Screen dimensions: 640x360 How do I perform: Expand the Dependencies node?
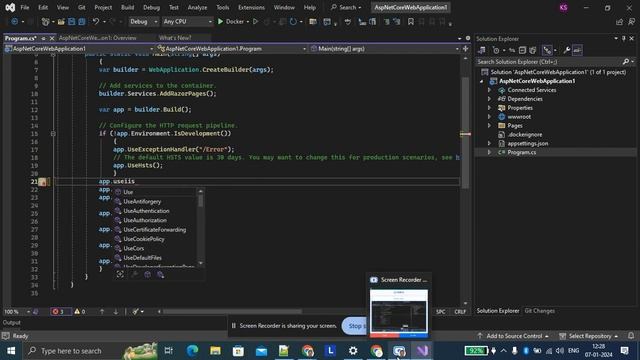tap(489, 99)
